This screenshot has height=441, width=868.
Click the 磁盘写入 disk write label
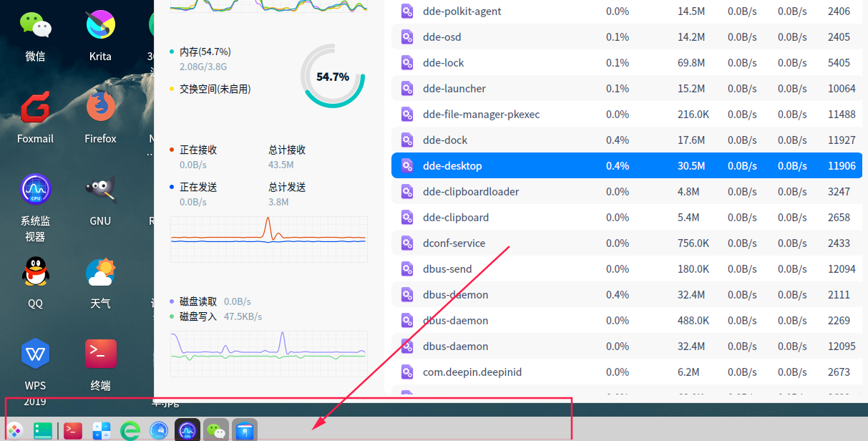click(198, 316)
